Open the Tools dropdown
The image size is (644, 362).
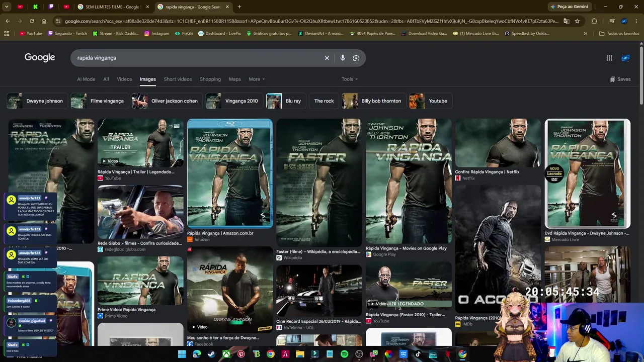[x=350, y=79]
